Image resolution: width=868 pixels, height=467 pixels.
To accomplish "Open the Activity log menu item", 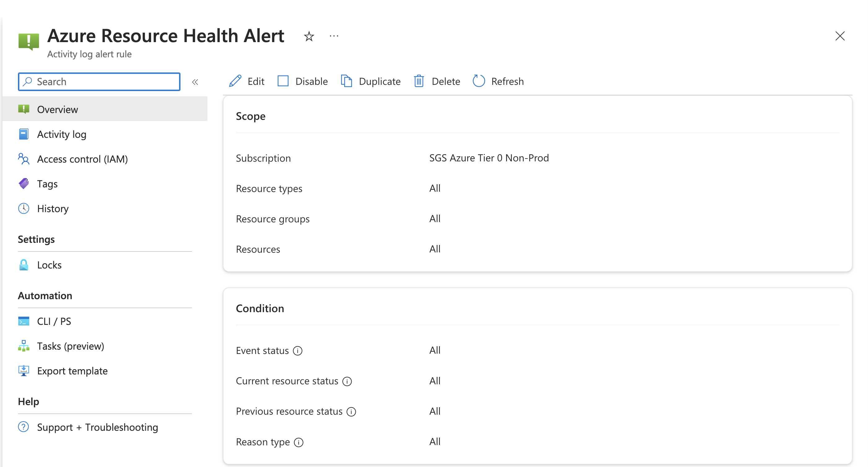I will pyautogui.click(x=62, y=134).
